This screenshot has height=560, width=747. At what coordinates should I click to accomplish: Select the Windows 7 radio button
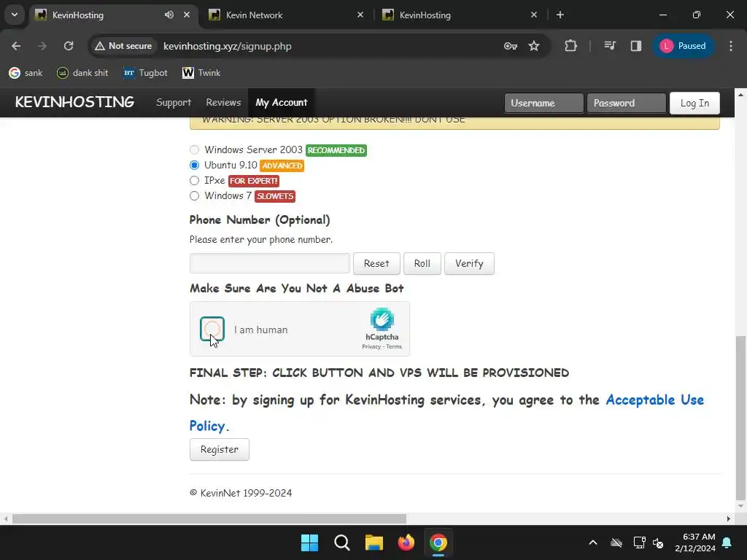pos(194,195)
